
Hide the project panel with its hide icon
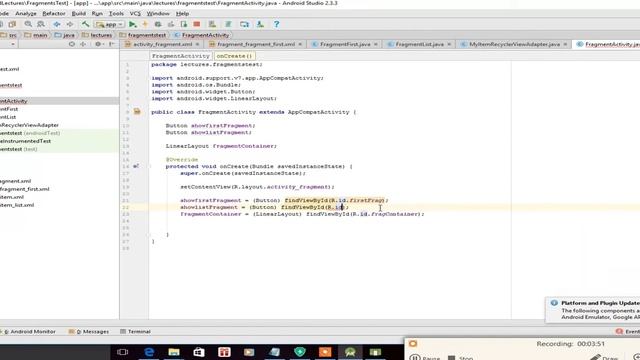pyautogui.click(x=112, y=44)
